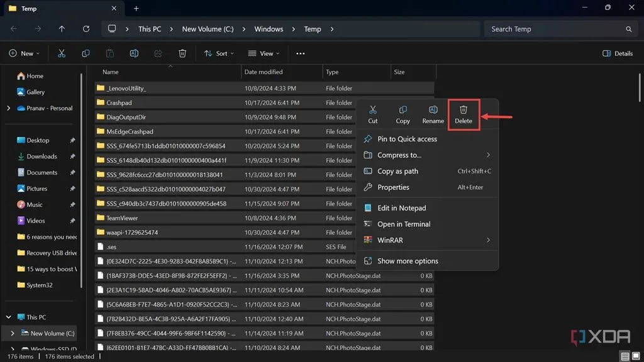Go up one folder level
This screenshot has width=644, height=362.
62,29
